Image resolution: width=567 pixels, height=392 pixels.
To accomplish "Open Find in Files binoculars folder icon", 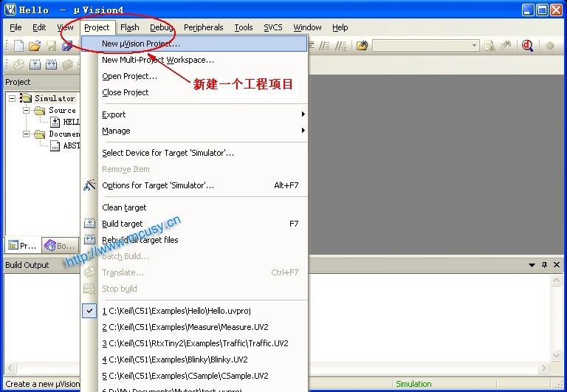I will coord(362,46).
